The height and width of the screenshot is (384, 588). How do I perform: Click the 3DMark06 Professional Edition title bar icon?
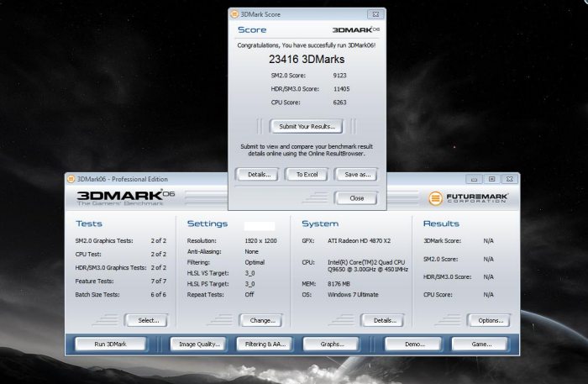pyautogui.click(x=71, y=179)
